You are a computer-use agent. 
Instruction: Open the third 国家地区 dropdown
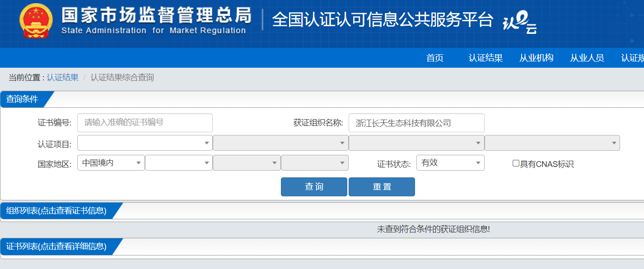coord(247,162)
